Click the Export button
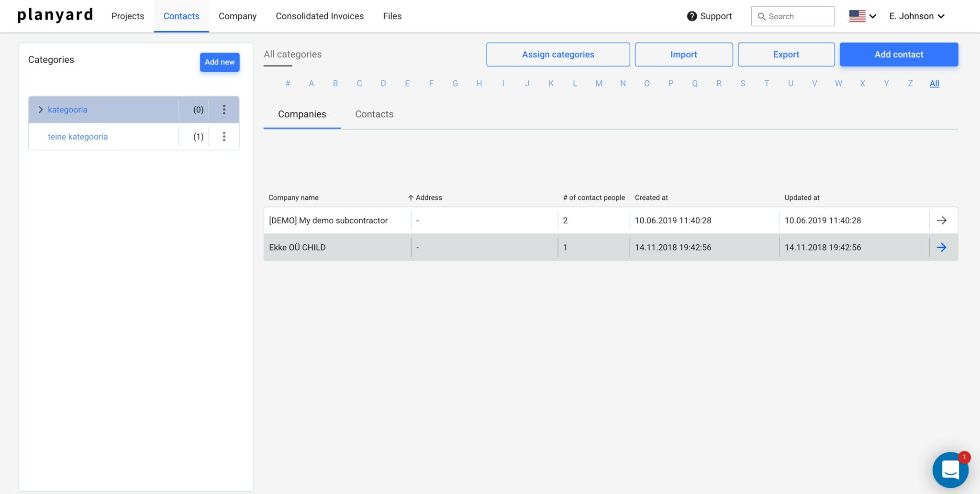Screen dimensions: 980x494 tap(786, 55)
